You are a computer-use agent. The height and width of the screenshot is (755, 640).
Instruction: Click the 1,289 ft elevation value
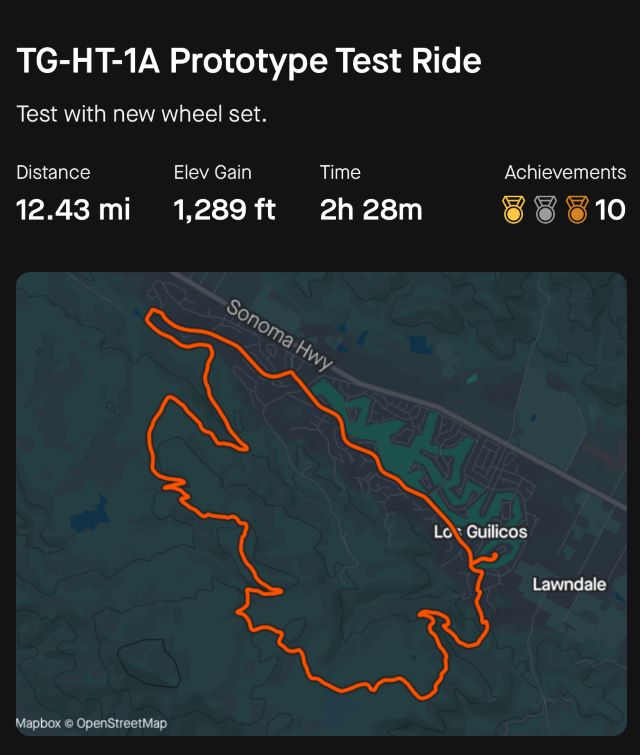coord(224,210)
